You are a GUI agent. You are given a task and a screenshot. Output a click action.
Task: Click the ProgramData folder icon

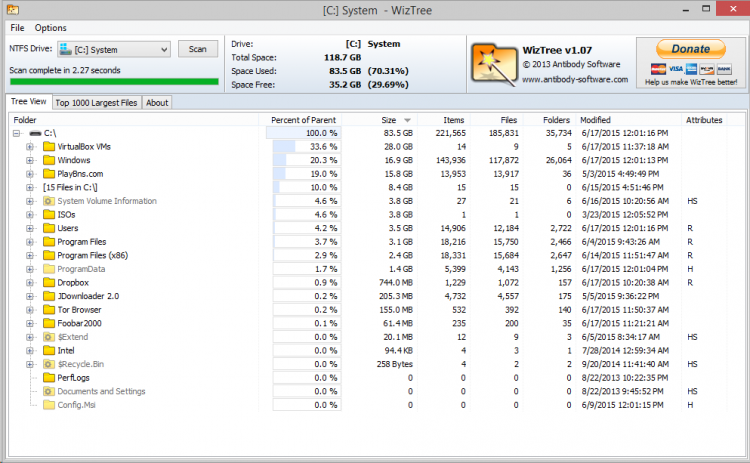48,269
